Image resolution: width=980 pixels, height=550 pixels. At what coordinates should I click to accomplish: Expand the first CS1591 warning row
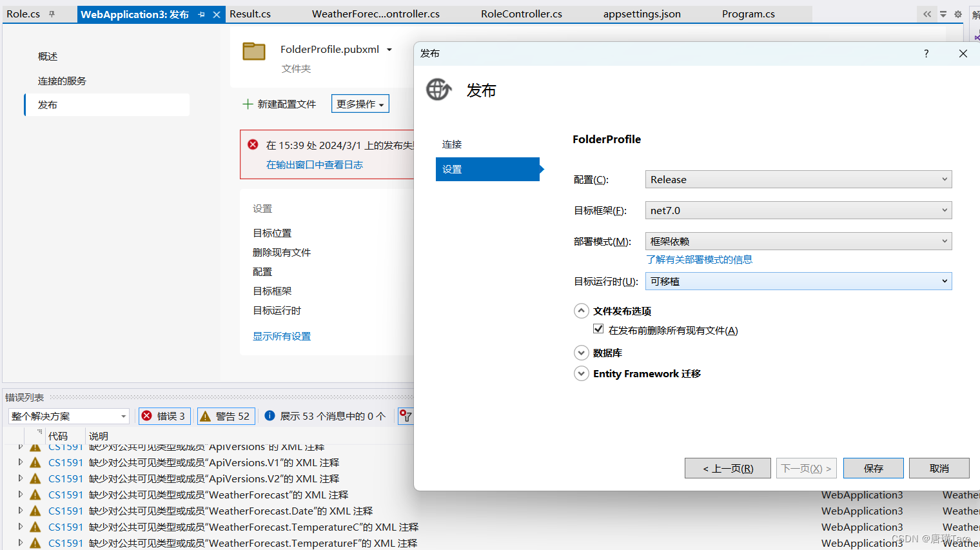pyautogui.click(x=20, y=446)
